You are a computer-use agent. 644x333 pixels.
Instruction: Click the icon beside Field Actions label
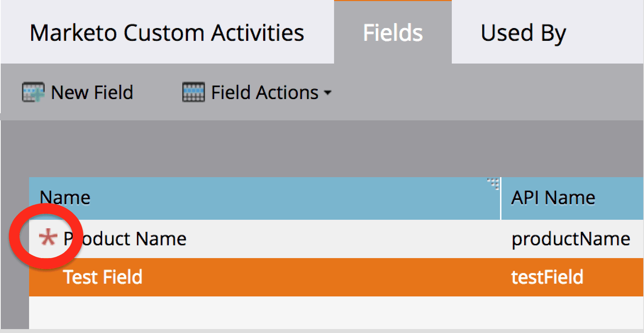point(193,92)
